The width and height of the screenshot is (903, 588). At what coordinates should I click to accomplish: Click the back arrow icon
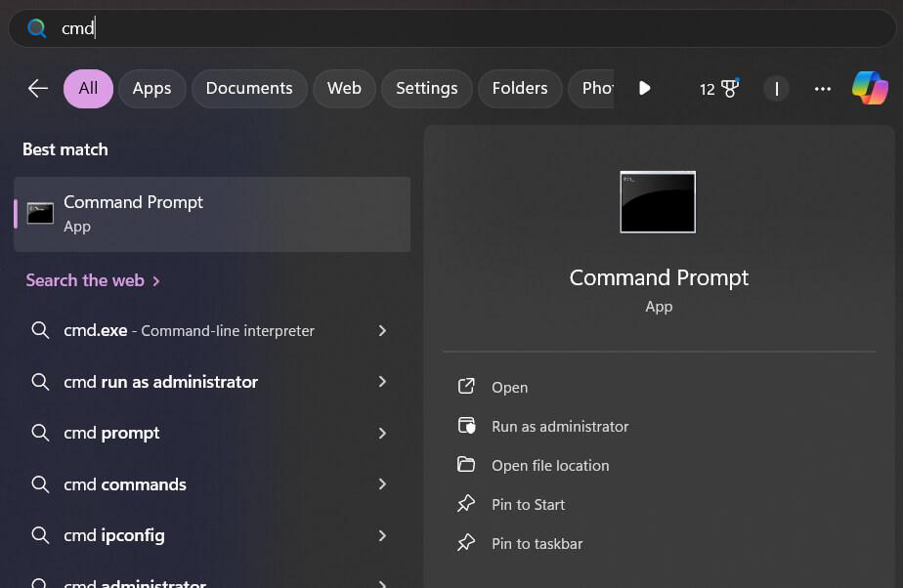38,89
